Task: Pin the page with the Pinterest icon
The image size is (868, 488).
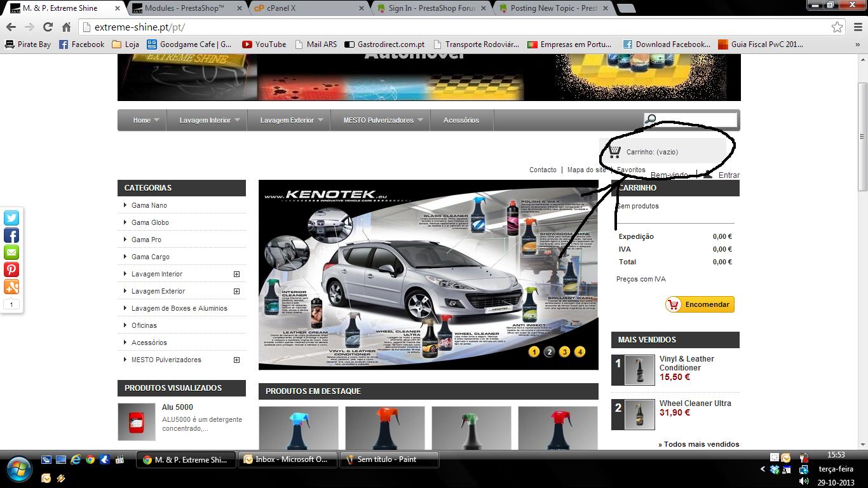Action: click(11, 269)
